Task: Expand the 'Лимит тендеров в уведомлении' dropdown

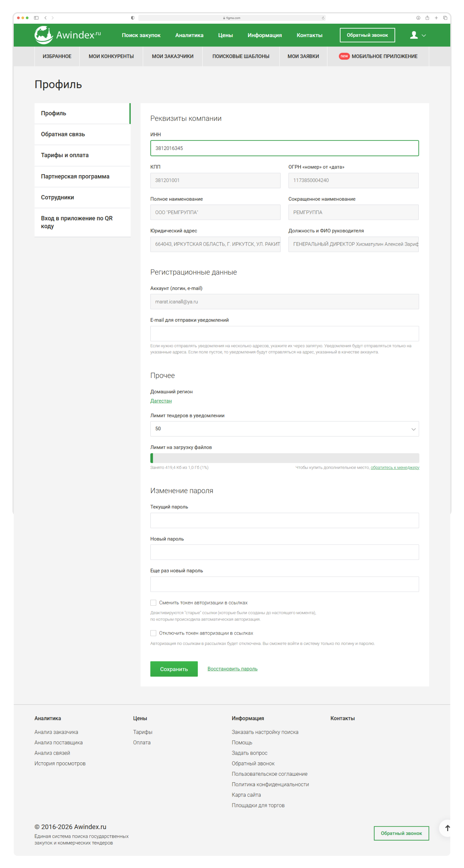Action: click(284, 429)
